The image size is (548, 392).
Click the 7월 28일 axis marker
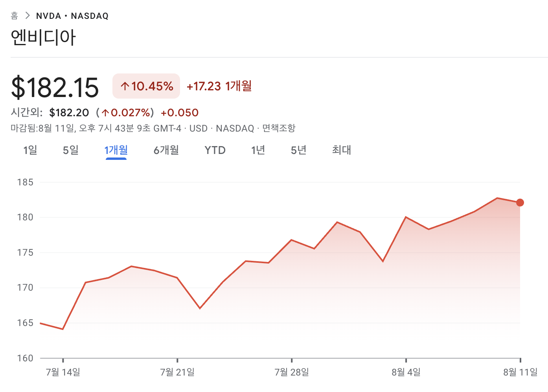pyautogui.click(x=292, y=372)
